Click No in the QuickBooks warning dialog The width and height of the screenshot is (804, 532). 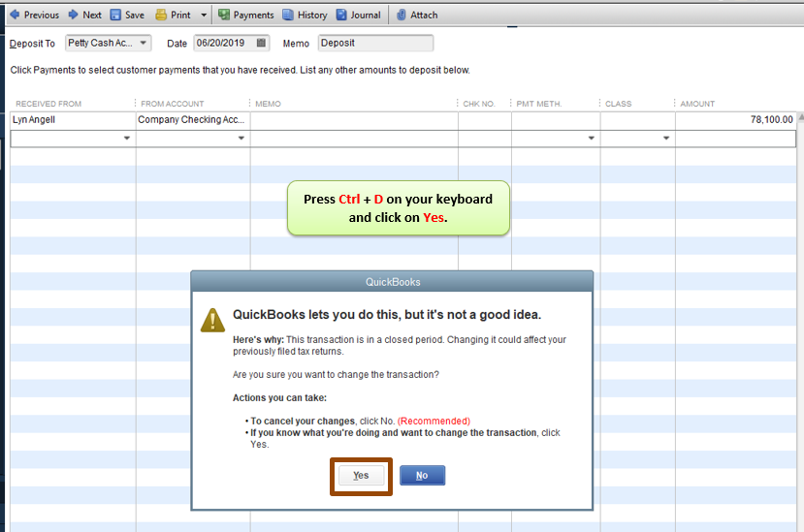tap(422, 476)
